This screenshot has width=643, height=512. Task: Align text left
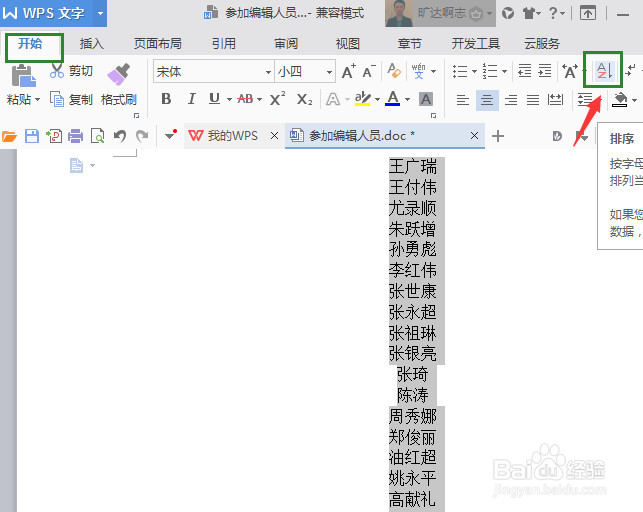coord(463,100)
